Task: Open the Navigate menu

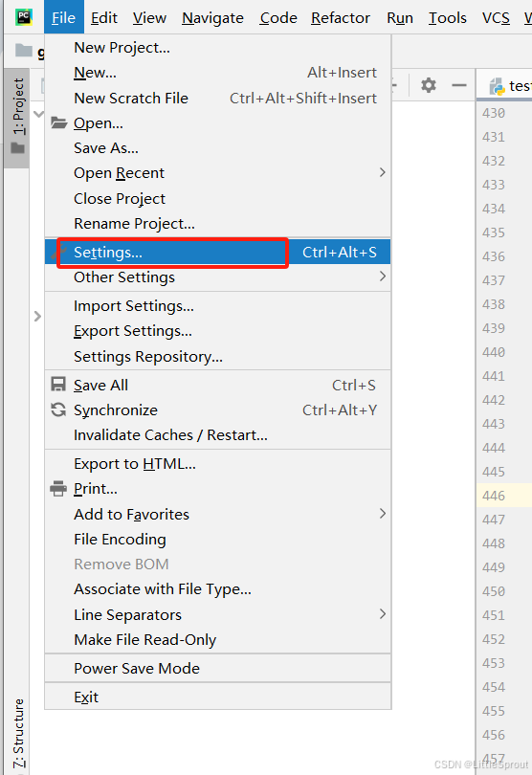Action: click(212, 18)
